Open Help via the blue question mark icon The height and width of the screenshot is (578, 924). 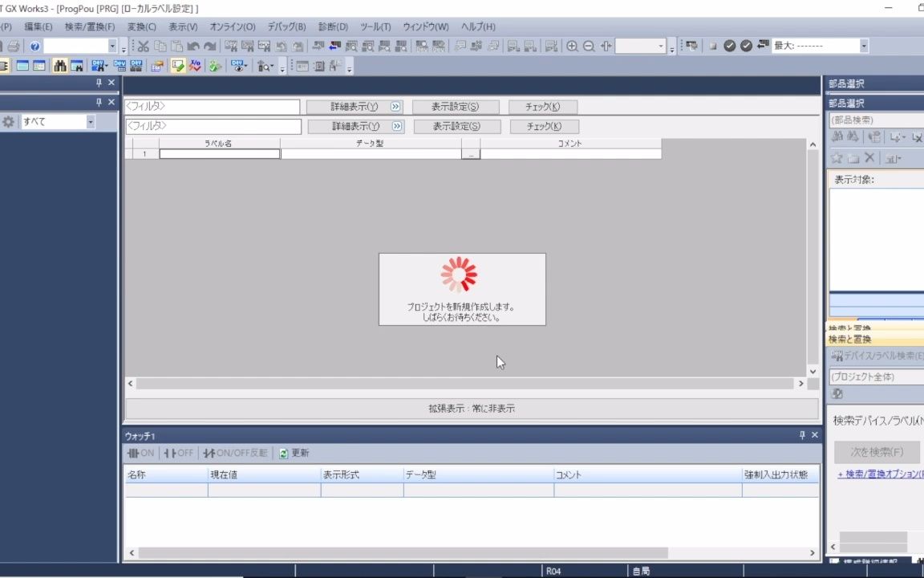click(x=34, y=46)
